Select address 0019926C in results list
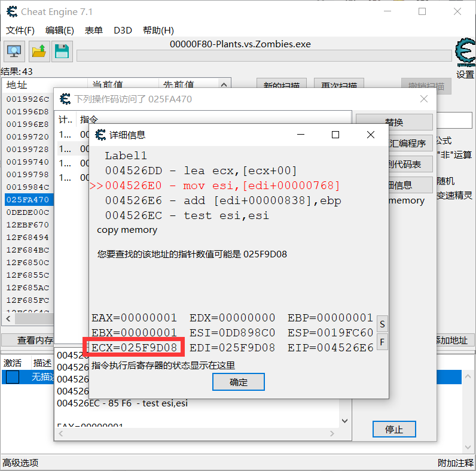The width and height of the screenshot is (476, 471). [28, 99]
